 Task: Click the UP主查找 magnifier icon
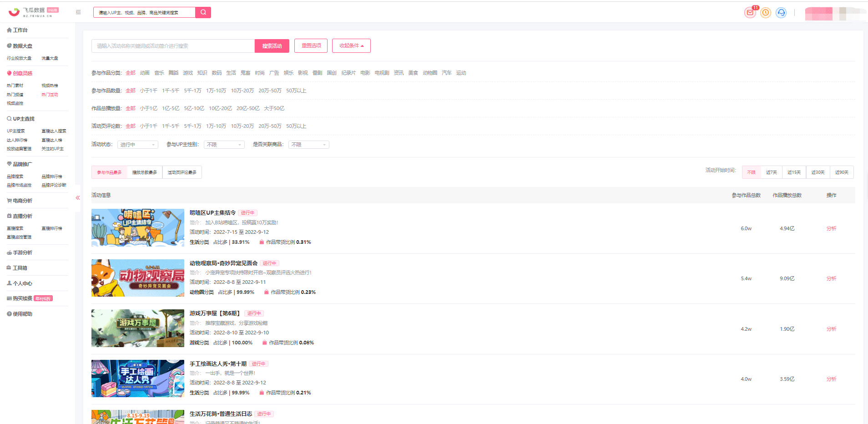(9, 119)
